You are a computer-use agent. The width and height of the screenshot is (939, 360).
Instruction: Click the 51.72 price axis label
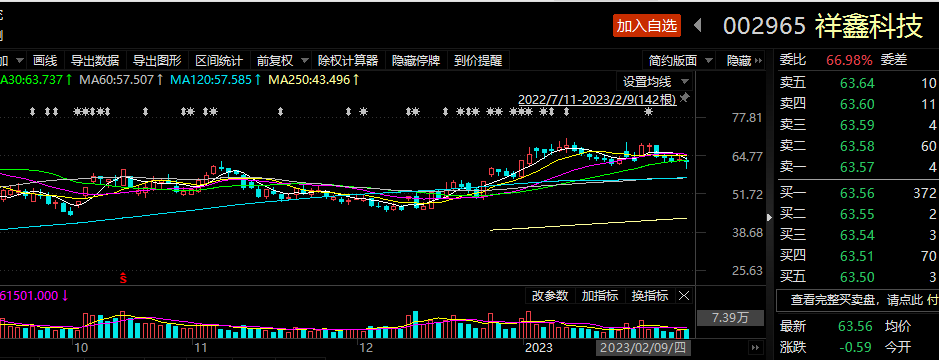tap(747, 194)
